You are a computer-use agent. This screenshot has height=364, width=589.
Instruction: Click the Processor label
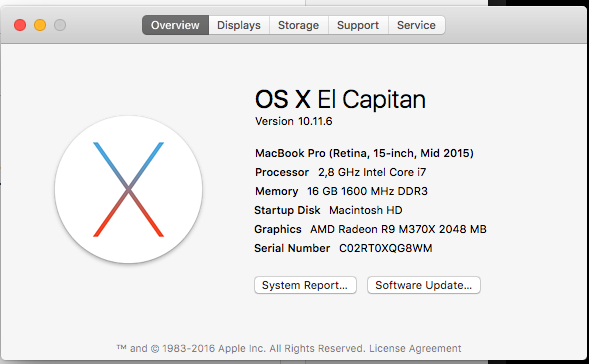click(x=282, y=172)
